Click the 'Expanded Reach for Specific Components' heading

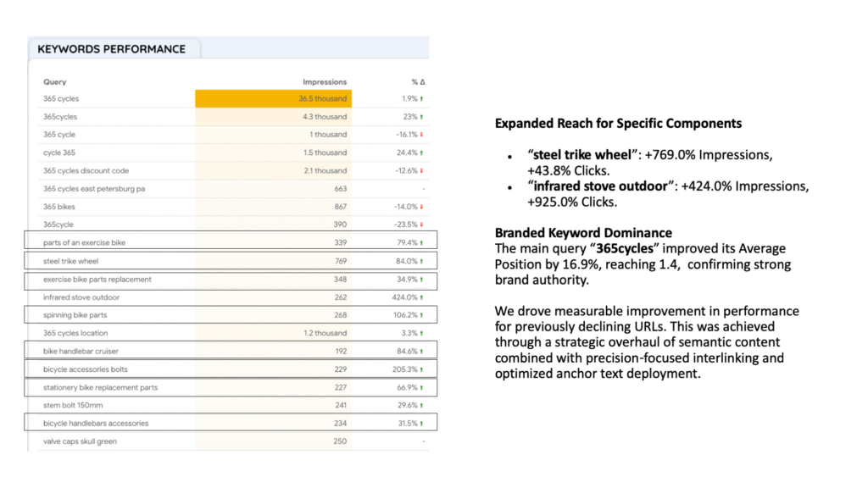click(x=618, y=124)
